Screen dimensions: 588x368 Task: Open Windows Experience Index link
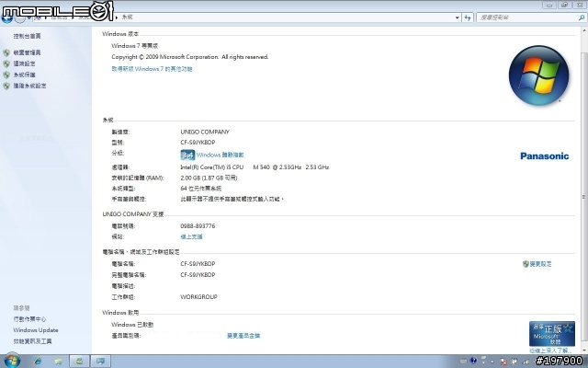pyautogui.click(x=220, y=155)
